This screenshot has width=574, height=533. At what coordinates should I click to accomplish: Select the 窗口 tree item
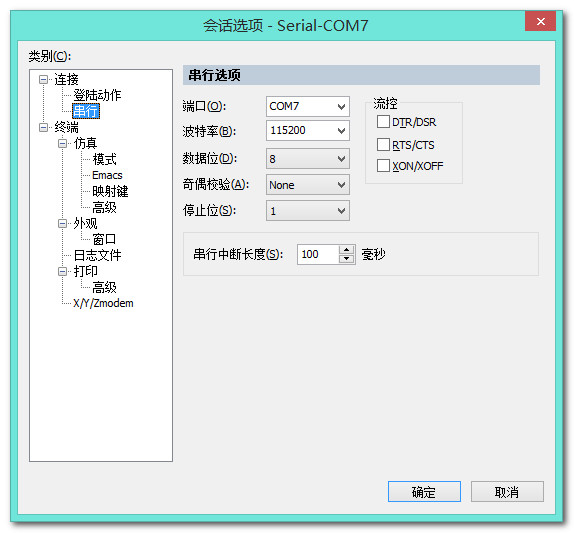pyautogui.click(x=104, y=239)
